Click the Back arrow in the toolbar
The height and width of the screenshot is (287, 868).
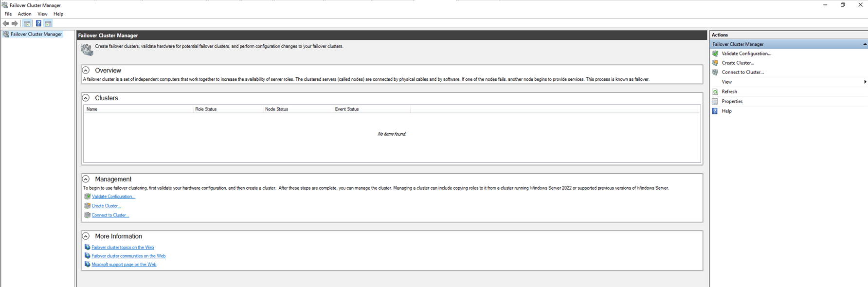point(6,23)
